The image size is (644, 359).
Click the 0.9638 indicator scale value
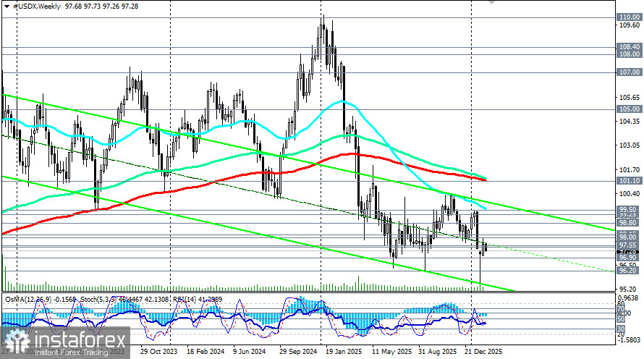pyautogui.click(x=628, y=297)
